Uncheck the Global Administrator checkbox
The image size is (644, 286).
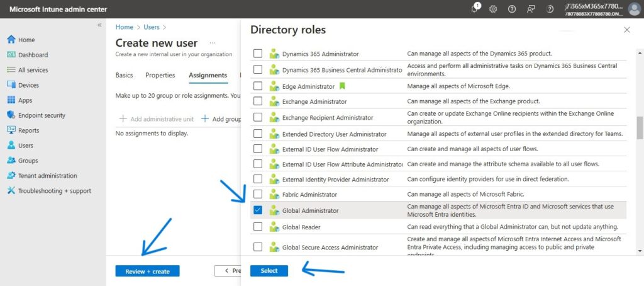click(258, 210)
